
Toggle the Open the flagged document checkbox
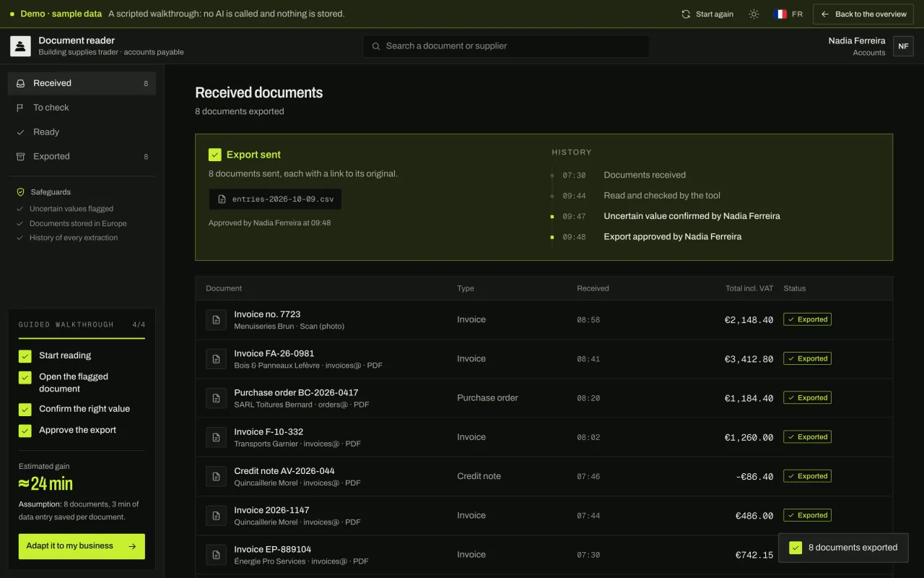point(25,377)
